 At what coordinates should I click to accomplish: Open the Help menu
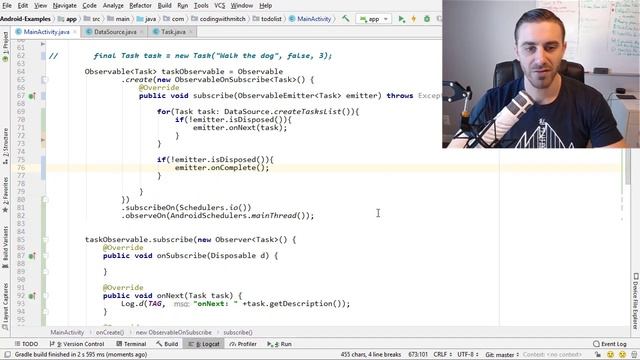point(266,5)
